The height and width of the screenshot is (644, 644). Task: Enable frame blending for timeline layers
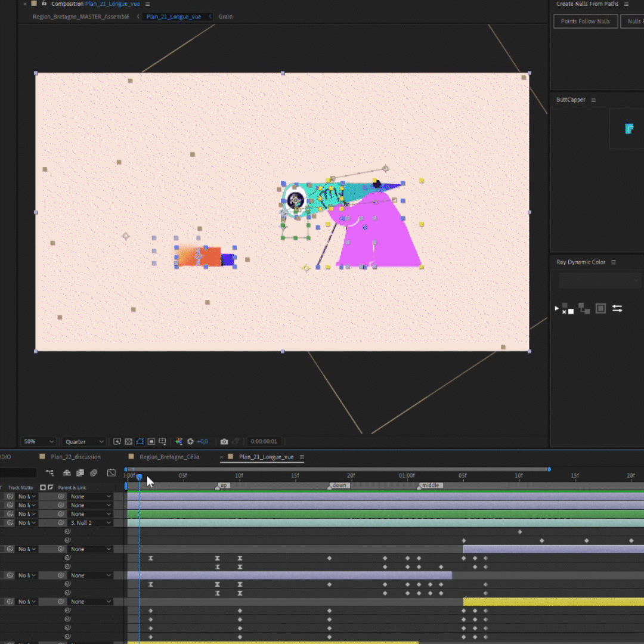(x=80, y=473)
